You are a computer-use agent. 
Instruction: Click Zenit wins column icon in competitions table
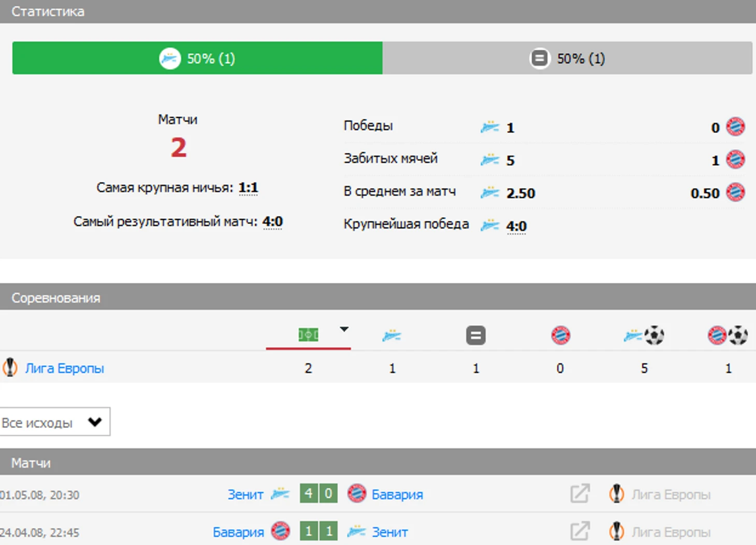tap(392, 336)
